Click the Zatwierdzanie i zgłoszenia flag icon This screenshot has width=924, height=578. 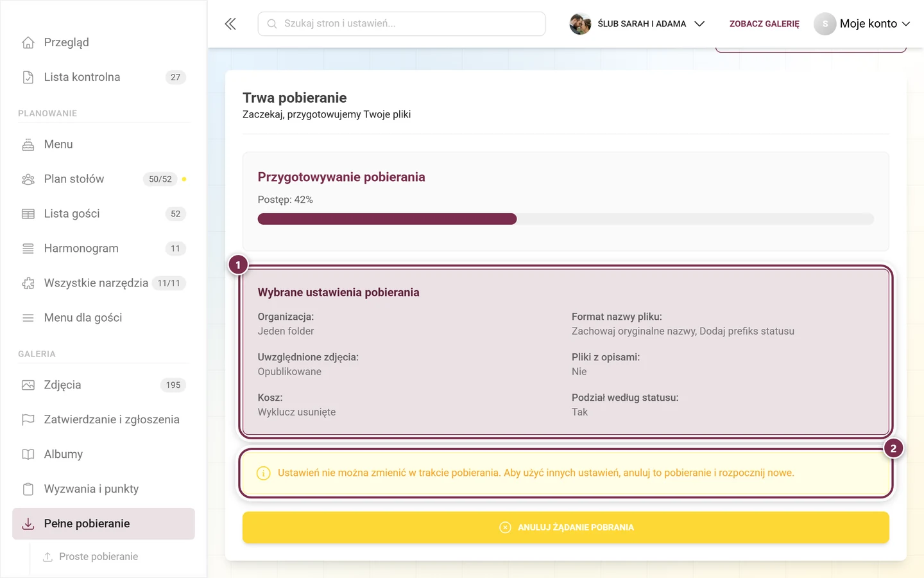click(x=28, y=420)
